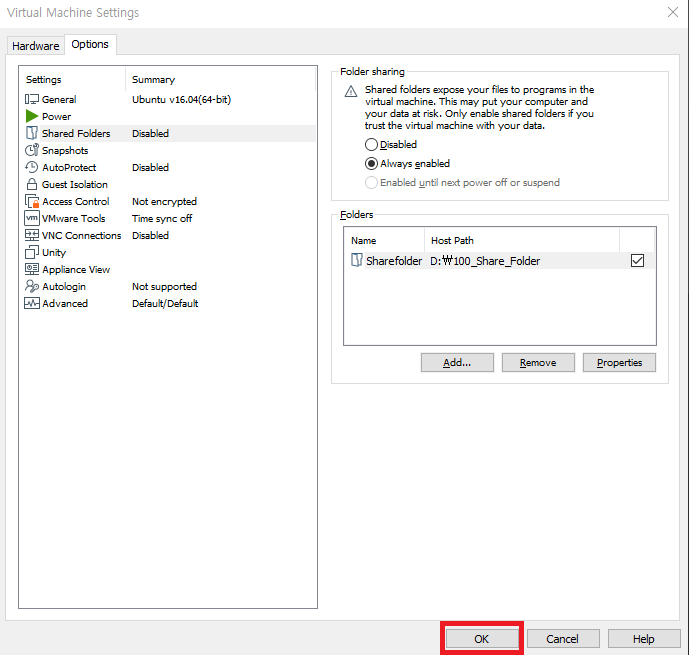Select the Guest Isolation row label
689x655 pixels.
pyautogui.click(x=75, y=185)
